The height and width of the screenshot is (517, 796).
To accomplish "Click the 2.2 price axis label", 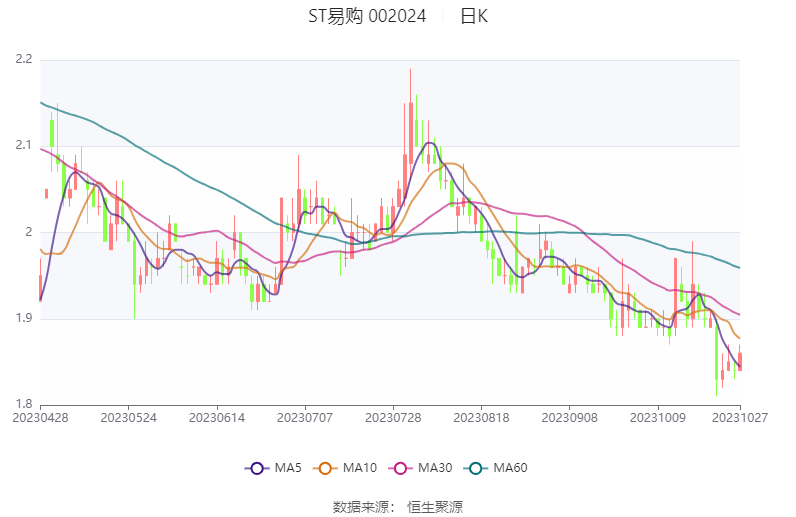I will 24,59.
